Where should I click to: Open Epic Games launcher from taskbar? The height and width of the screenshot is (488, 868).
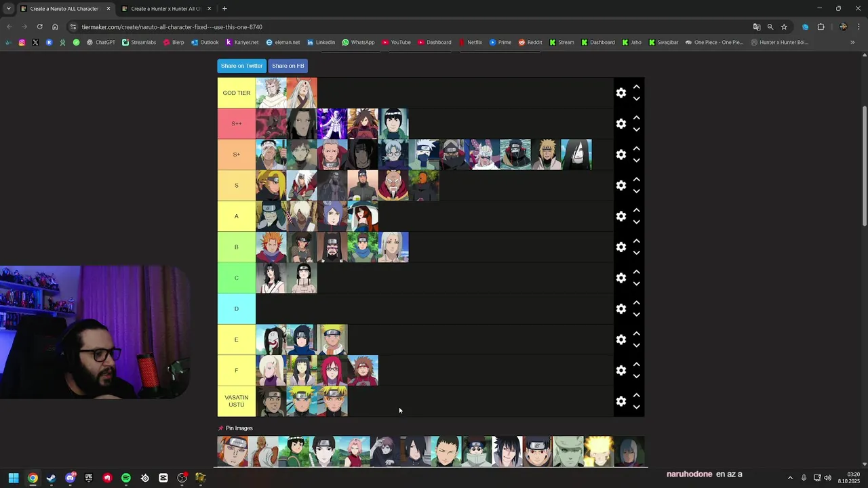[x=88, y=478]
